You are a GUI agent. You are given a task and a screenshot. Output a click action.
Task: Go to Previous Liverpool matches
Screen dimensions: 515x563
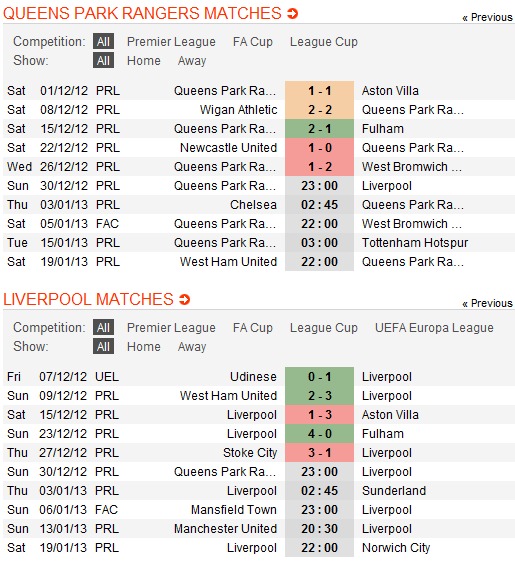pyautogui.click(x=487, y=303)
